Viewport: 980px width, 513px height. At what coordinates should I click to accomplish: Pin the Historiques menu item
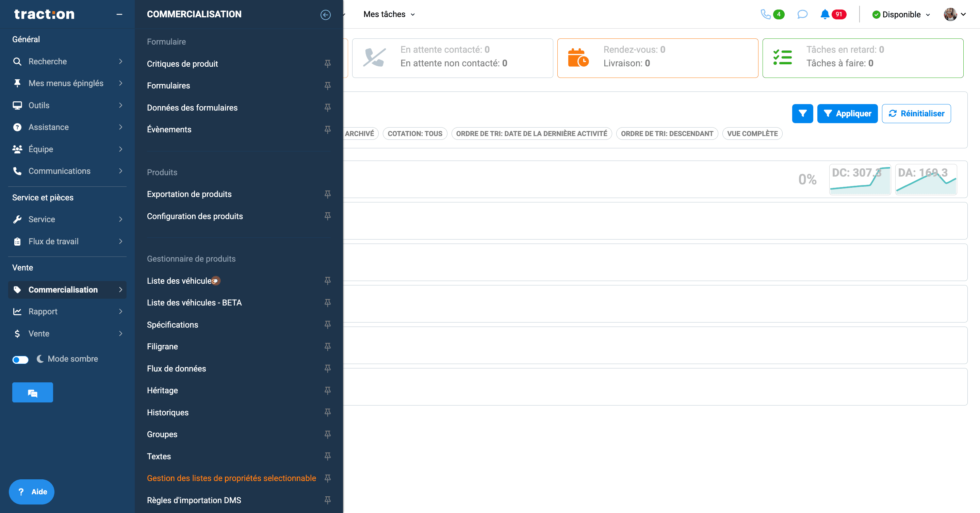click(x=327, y=412)
